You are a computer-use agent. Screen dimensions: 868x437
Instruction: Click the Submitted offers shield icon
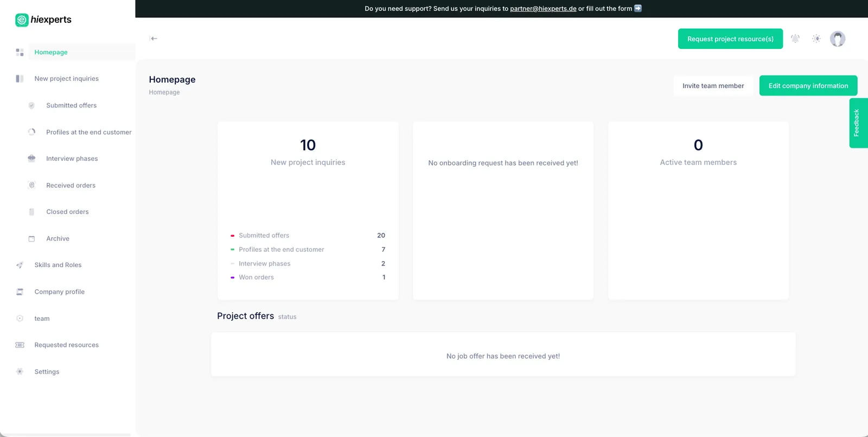click(x=31, y=105)
